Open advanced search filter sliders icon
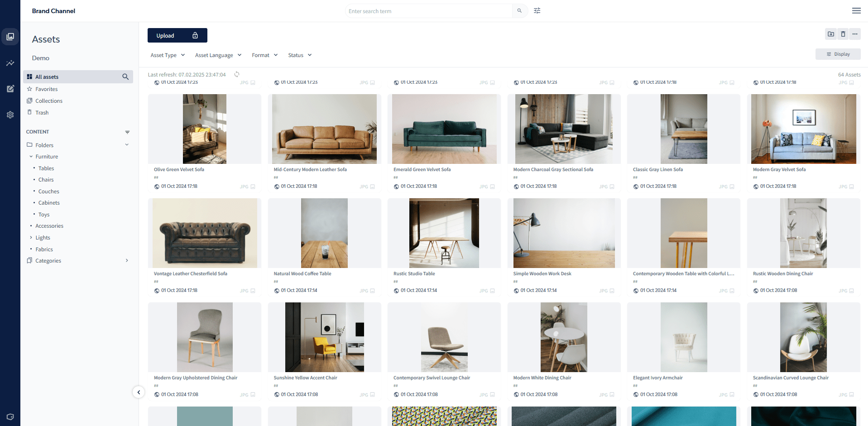 tap(537, 11)
